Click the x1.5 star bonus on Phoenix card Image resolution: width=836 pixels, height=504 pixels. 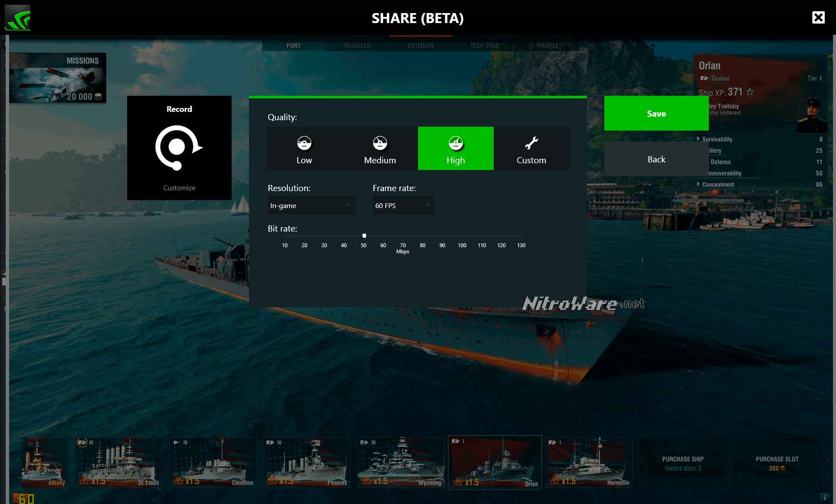click(280, 481)
